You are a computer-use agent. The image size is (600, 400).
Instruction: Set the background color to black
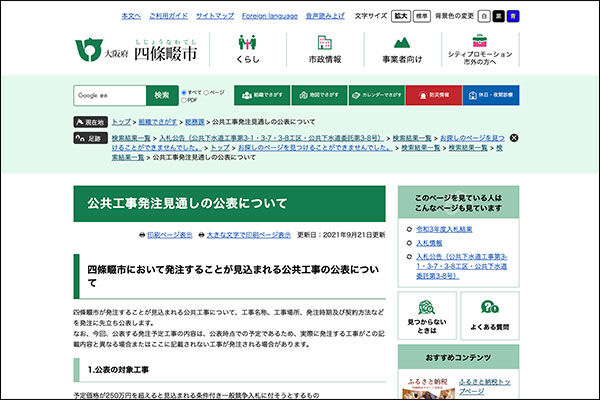click(x=499, y=16)
